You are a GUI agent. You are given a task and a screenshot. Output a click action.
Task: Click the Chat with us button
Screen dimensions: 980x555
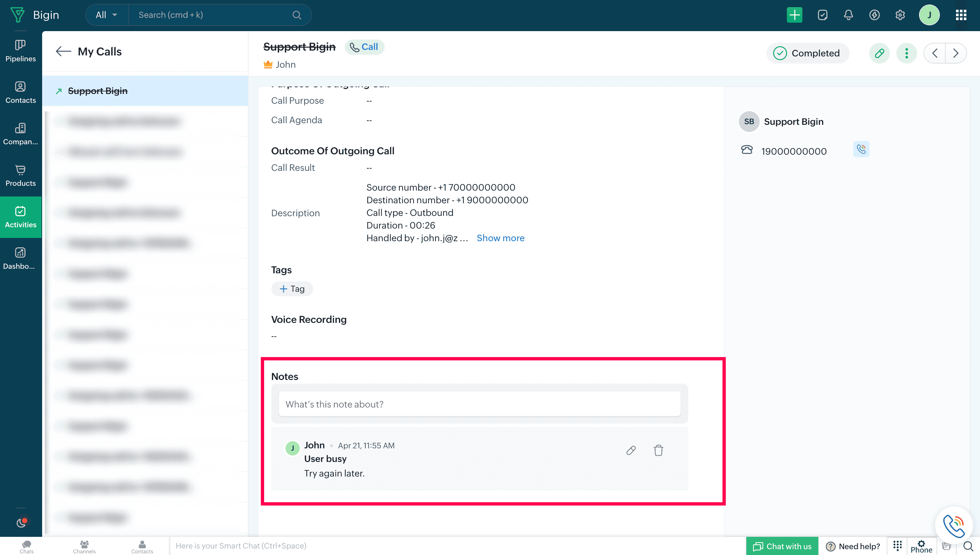click(x=782, y=546)
